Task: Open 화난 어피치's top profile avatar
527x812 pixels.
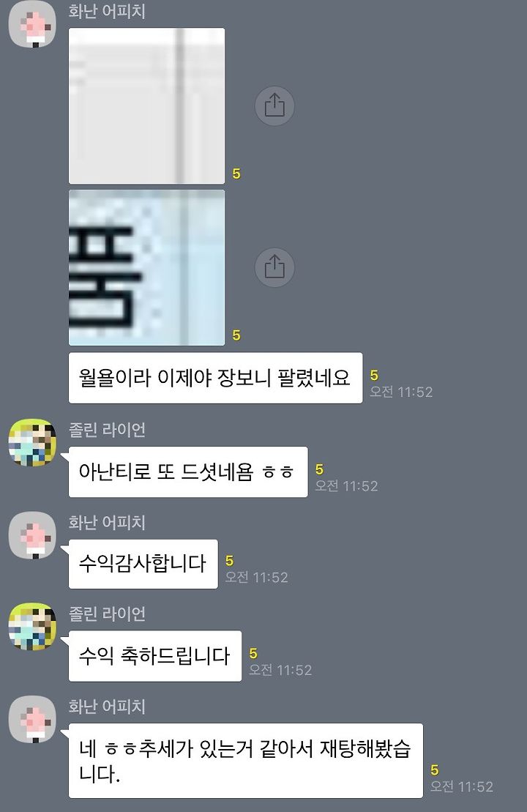Action: click(x=33, y=24)
